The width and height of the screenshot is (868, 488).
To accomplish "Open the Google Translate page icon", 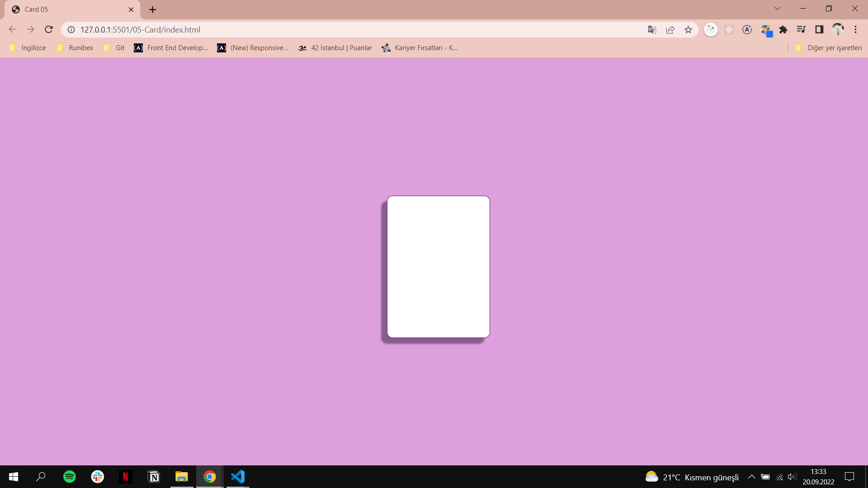I will click(651, 29).
